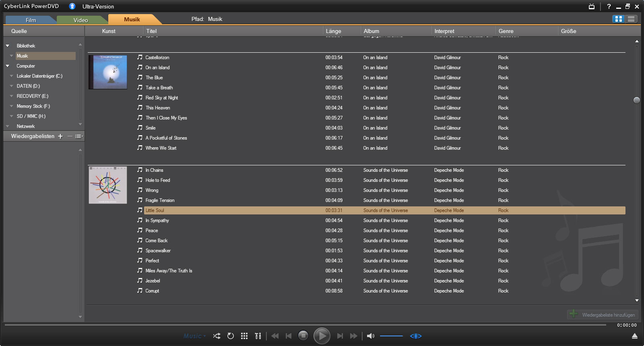Skip to the previous track
The image size is (644, 346).
(x=289, y=336)
